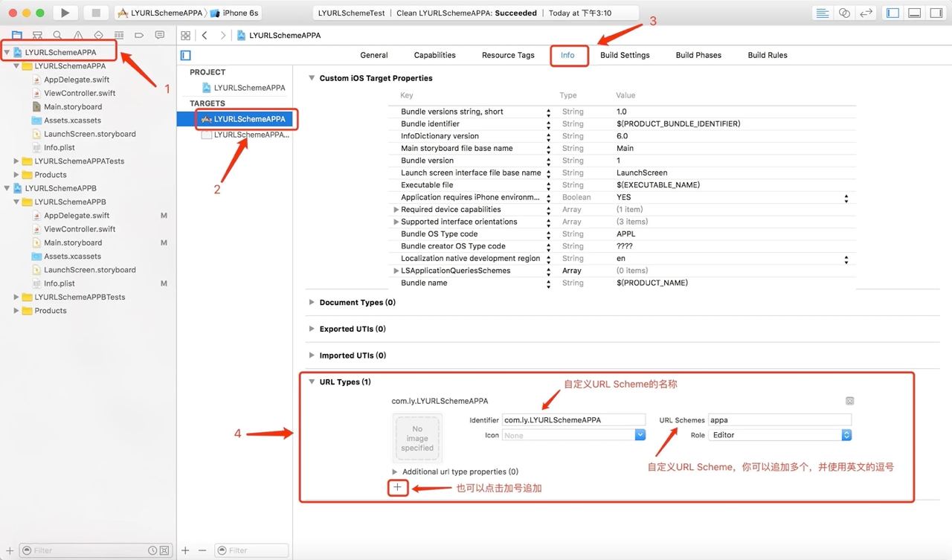Viewport: 952px width, 560px height.
Task: Click the Stop button in toolbar
Action: click(95, 13)
